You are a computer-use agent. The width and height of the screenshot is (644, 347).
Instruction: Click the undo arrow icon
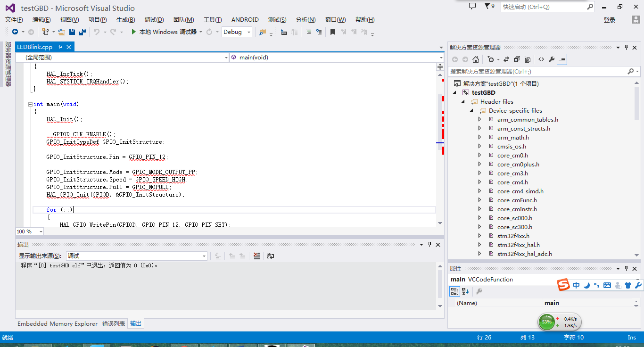[x=96, y=32]
